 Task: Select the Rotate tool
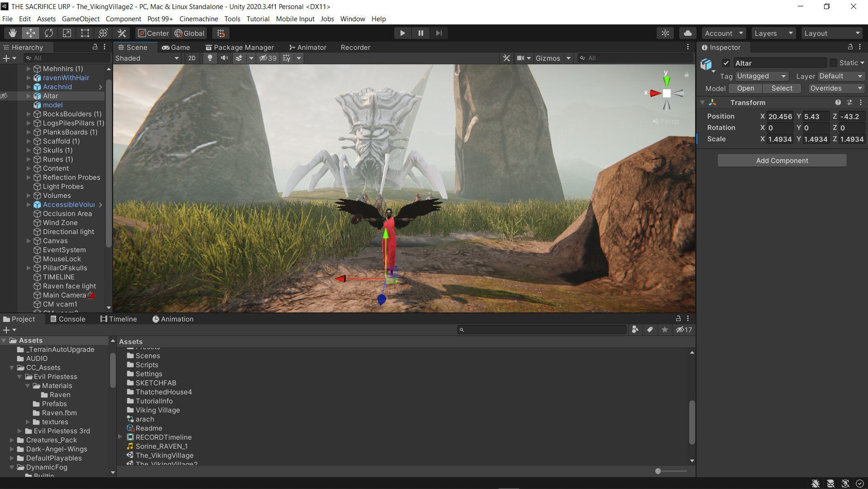coord(48,33)
